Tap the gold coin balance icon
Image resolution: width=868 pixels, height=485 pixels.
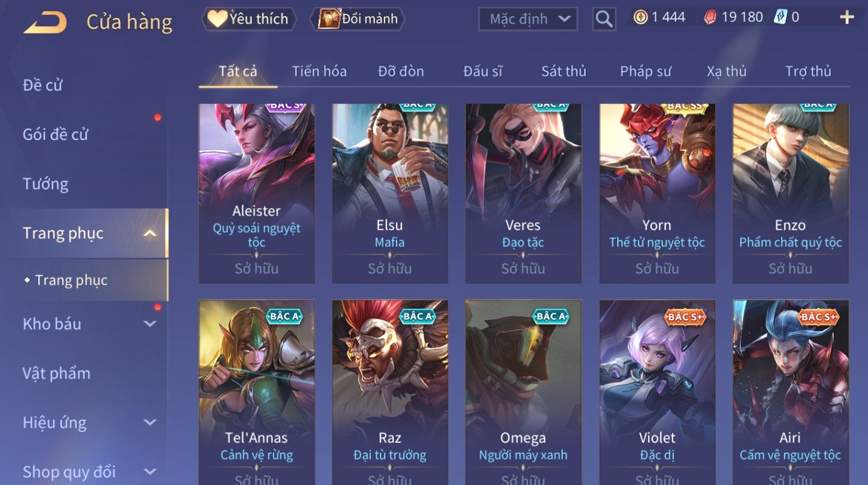[x=640, y=17]
